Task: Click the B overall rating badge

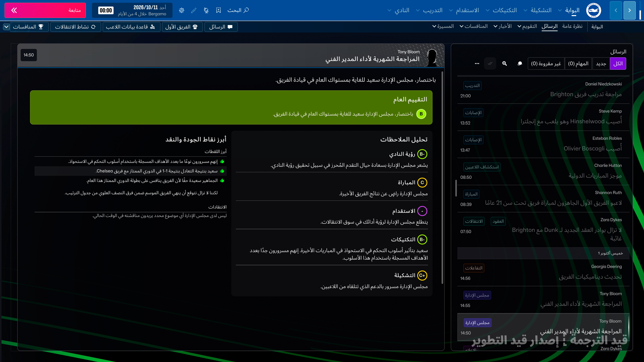Action: [x=421, y=114]
